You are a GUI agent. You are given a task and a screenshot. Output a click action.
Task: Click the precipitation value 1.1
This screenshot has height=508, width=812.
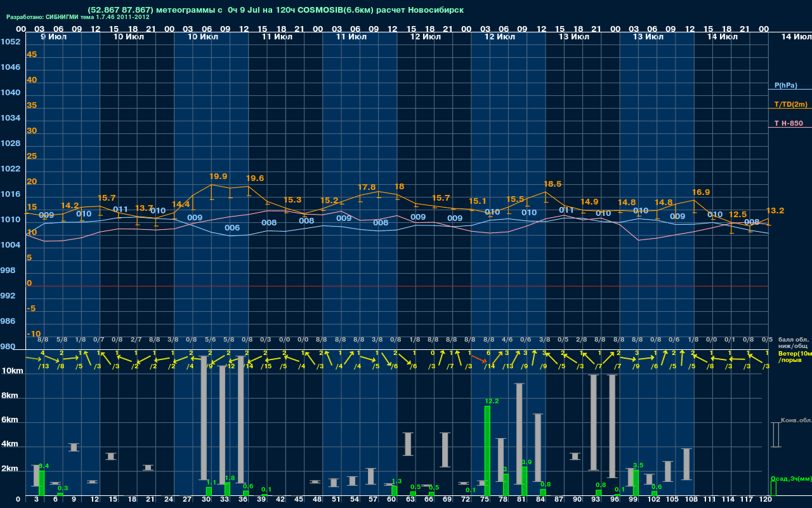tap(212, 483)
